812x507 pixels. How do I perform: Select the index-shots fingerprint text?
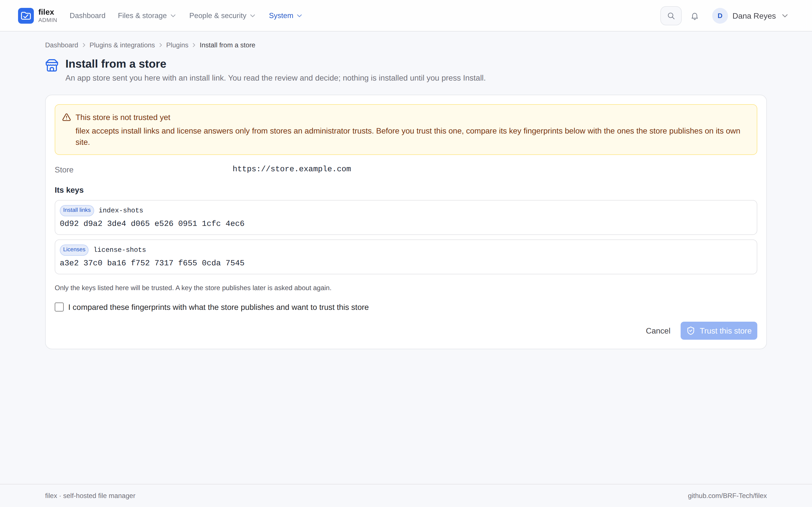click(x=152, y=224)
